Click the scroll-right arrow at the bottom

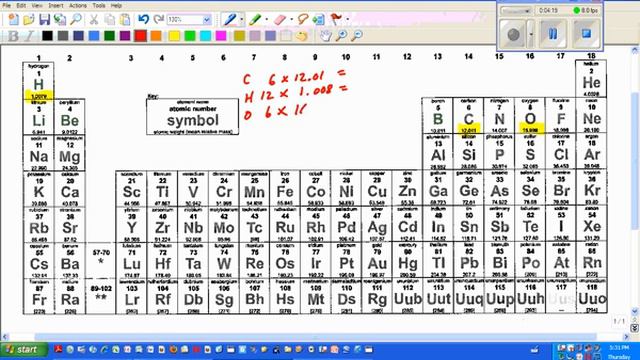627,337
